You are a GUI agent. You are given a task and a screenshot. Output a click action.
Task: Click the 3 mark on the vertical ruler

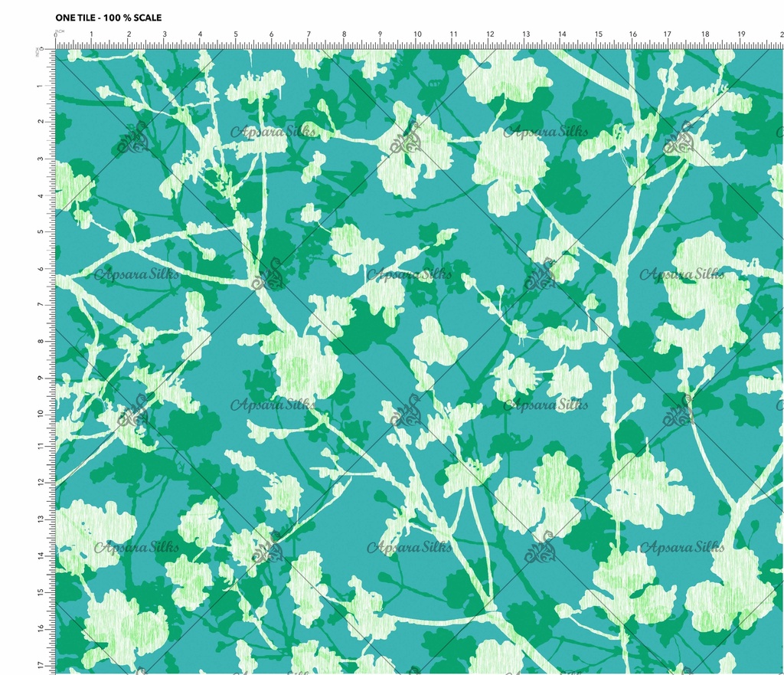pos(39,159)
